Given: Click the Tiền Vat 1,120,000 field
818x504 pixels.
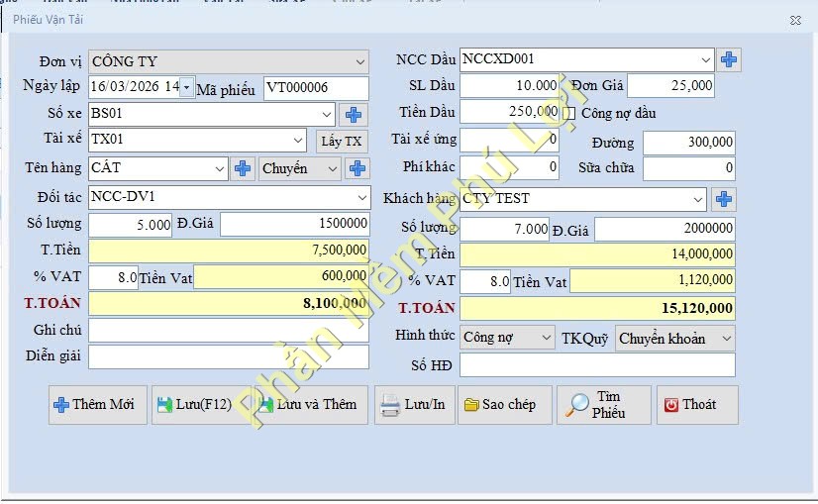Looking at the screenshot, I should [653, 280].
